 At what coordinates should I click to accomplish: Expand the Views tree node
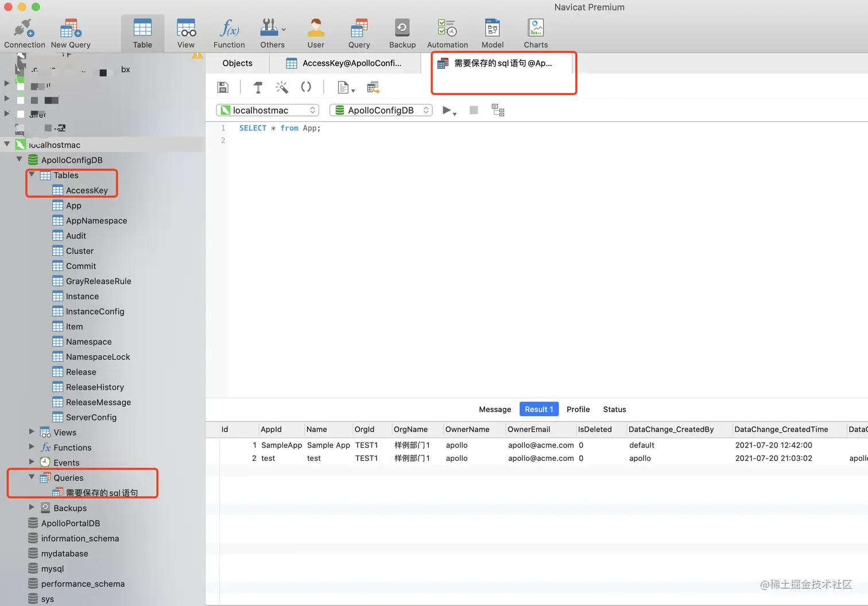(x=32, y=432)
